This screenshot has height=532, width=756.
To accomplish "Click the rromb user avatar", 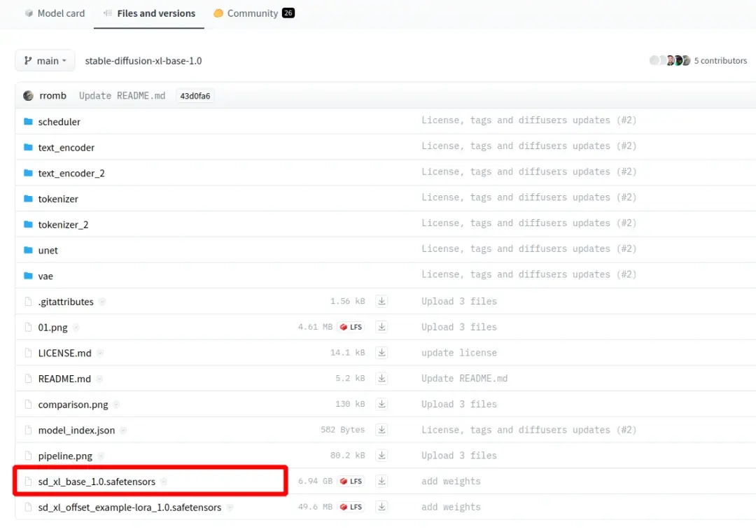I will coord(29,95).
